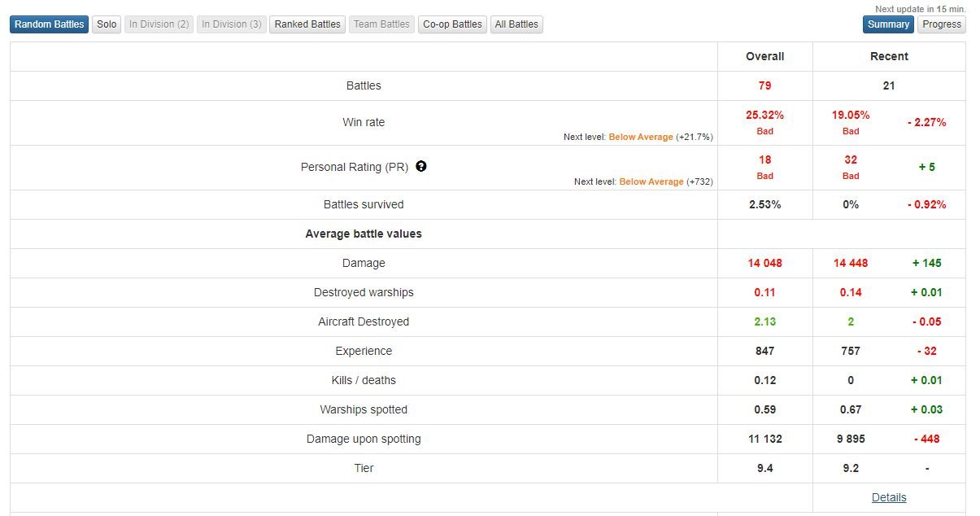Select the Co-op Battles tab

452,24
